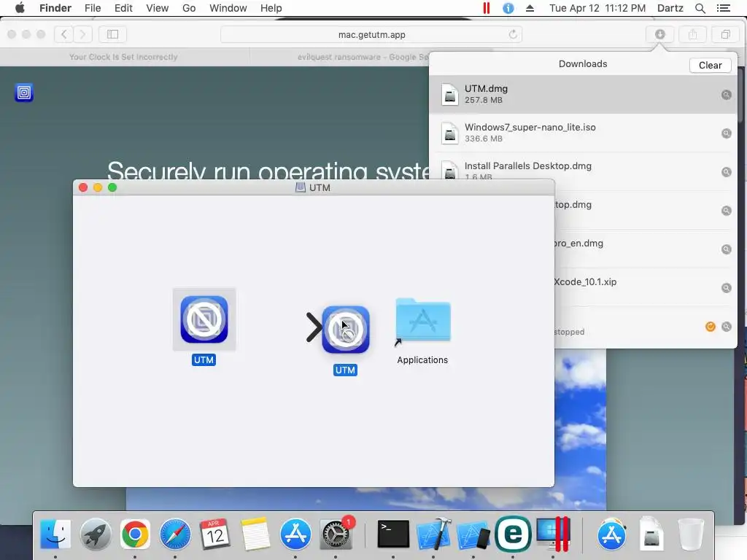Open the File menu
Screen dimensions: 747x560
(93, 8)
